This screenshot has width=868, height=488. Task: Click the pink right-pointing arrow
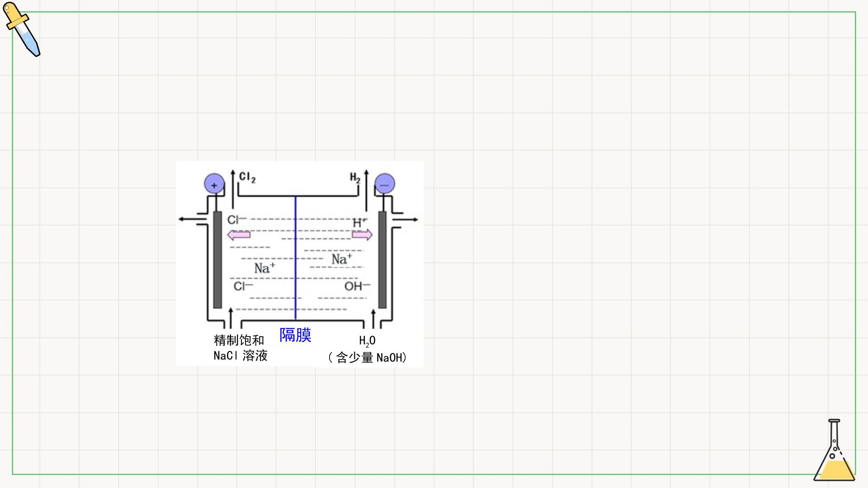pyautogui.click(x=362, y=235)
